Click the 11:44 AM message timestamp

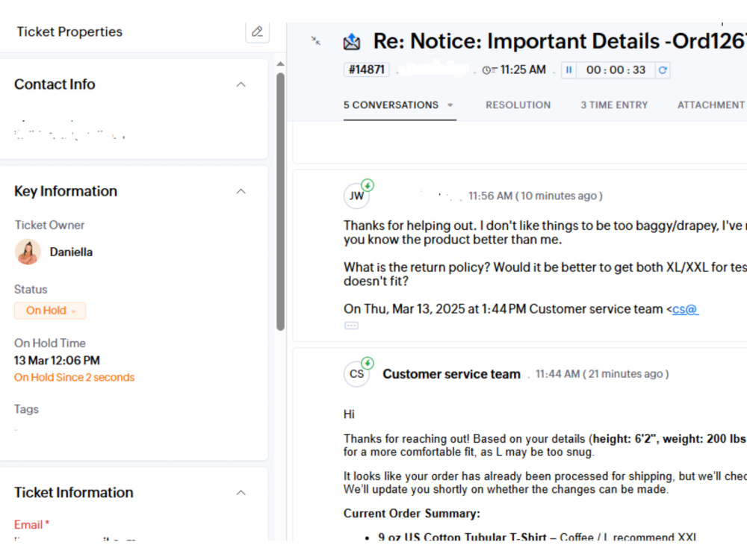(602, 374)
